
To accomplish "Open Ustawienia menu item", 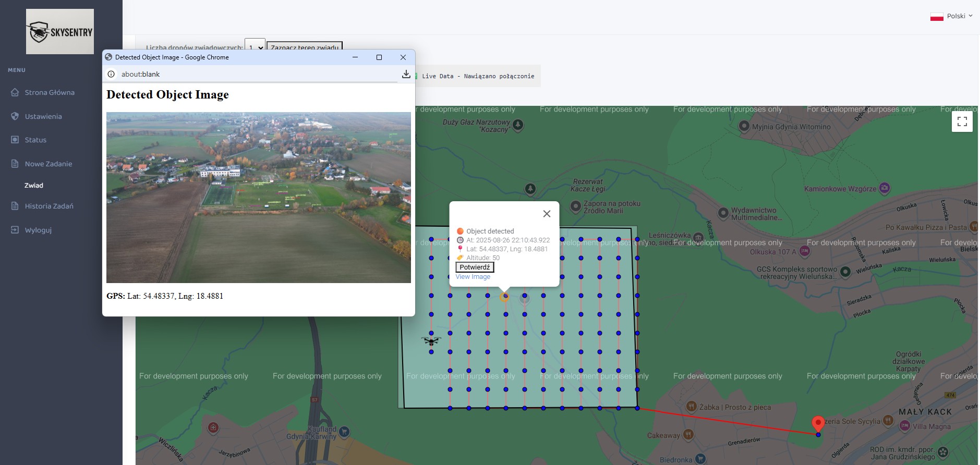I will point(43,116).
